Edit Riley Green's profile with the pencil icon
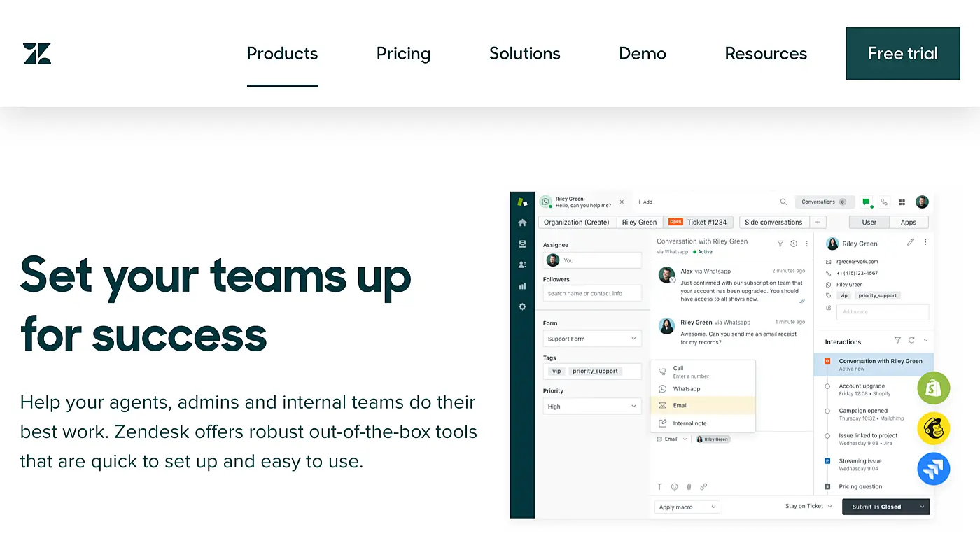 coord(910,241)
